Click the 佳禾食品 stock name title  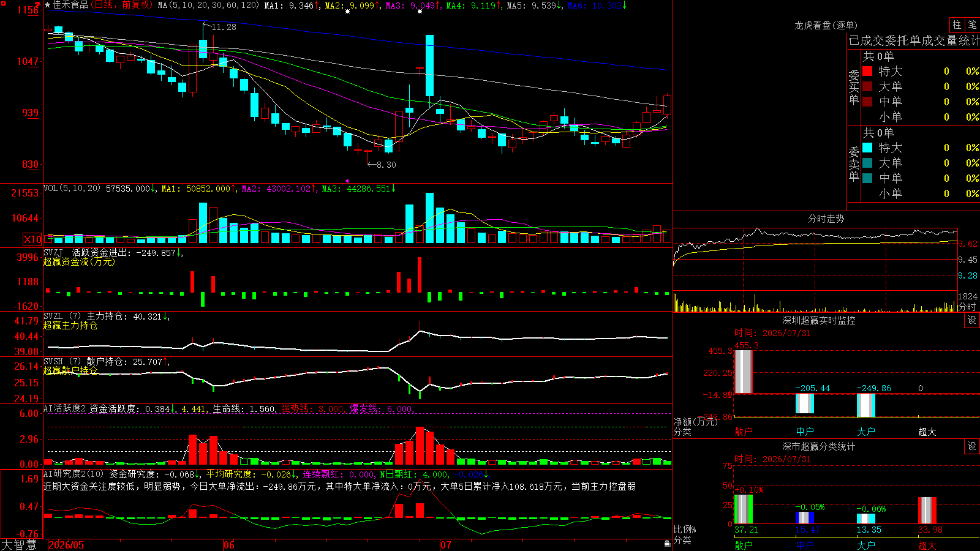[x=70, y=5]
